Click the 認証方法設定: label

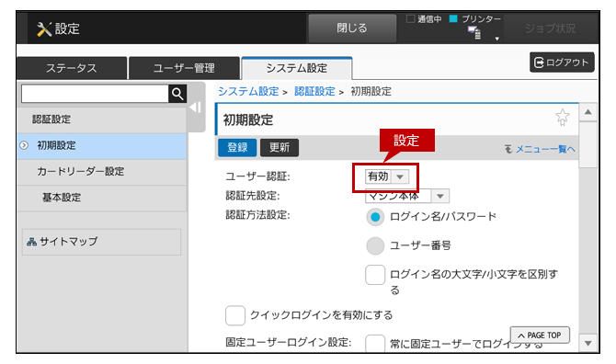pos(257,215)
